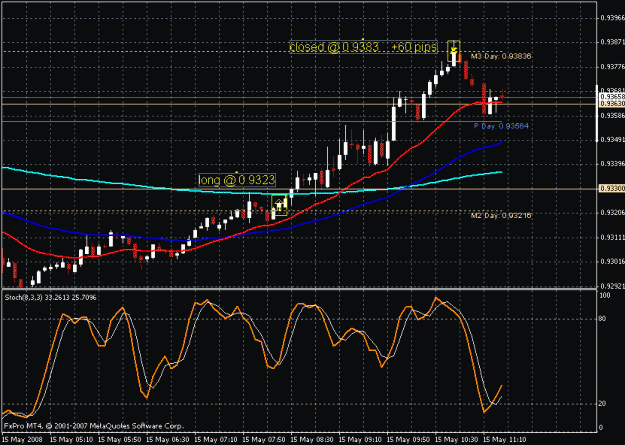Click the '15 May 10:30' time axis label
This screenshot has height=445, width=625.
[456, 439]
